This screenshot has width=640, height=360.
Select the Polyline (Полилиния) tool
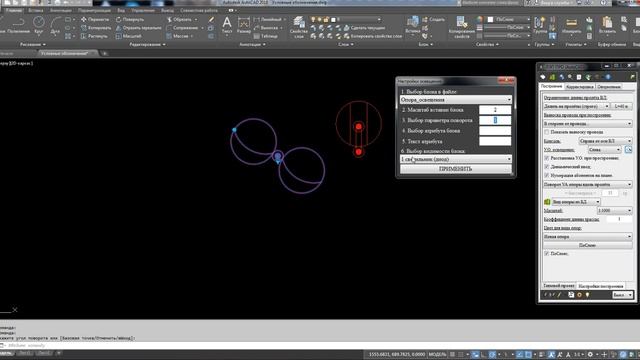tap(18, 24)
